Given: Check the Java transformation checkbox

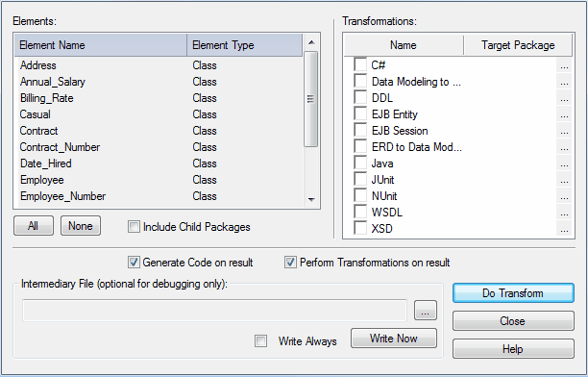Looking at the screenshot, I should pos(360,163).
